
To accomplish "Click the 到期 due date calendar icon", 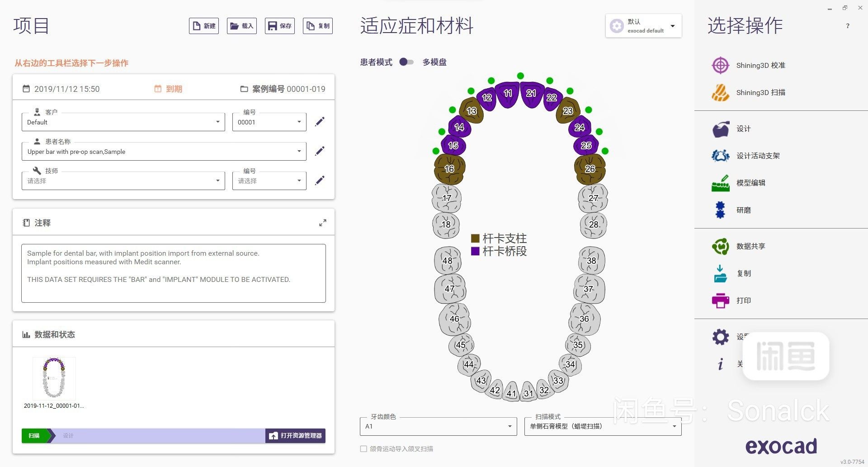I will pyautogui.click(x=158, y=89).
